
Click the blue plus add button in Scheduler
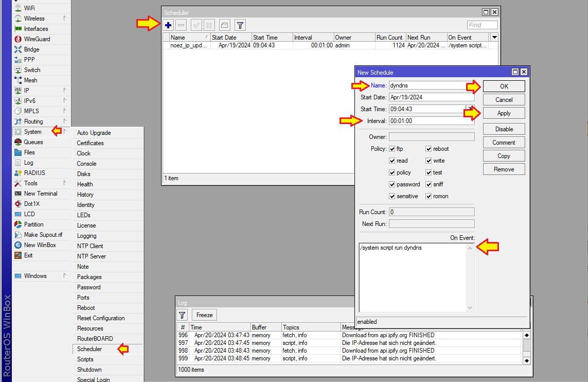169,25
